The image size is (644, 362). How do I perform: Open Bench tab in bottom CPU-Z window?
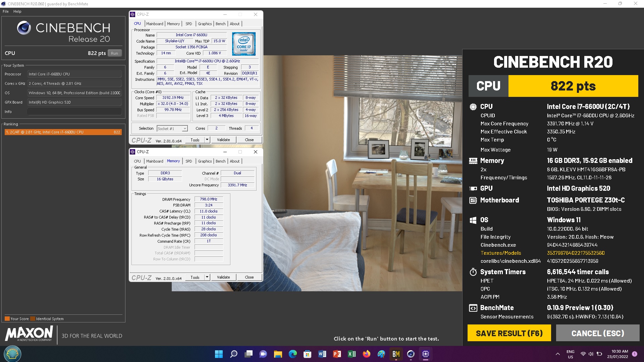point(220,161)
